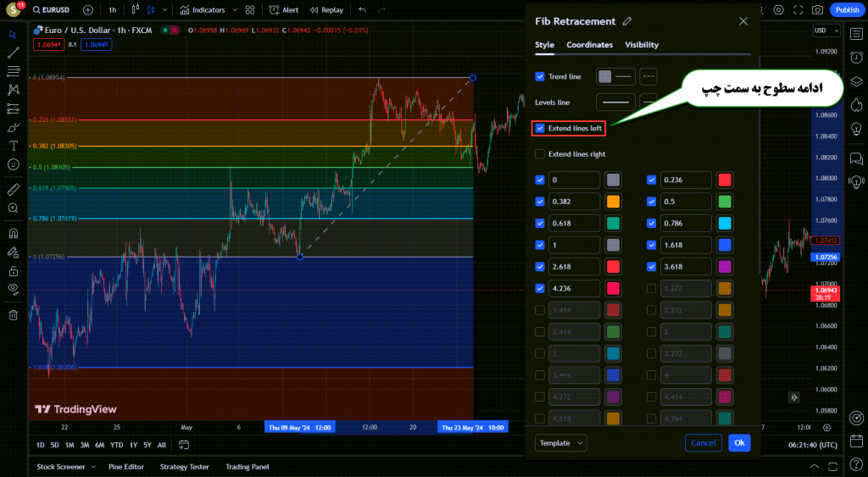
Task: Select the Text tool in left toolbar
Action: 13,145
